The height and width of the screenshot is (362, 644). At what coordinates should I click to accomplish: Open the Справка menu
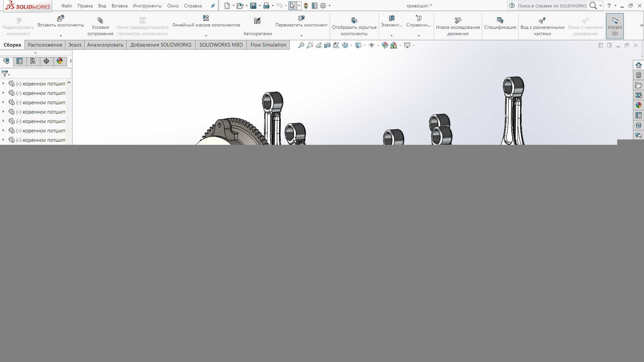(193, 6)
